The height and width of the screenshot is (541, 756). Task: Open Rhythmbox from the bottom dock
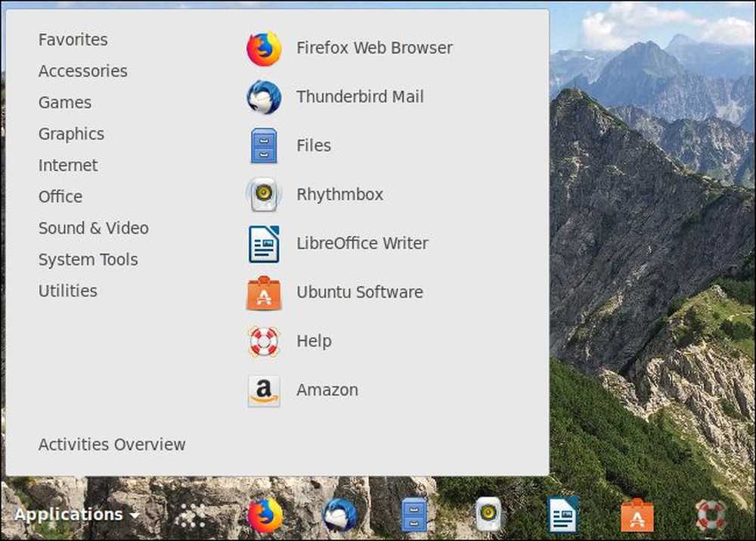point(488,515)
